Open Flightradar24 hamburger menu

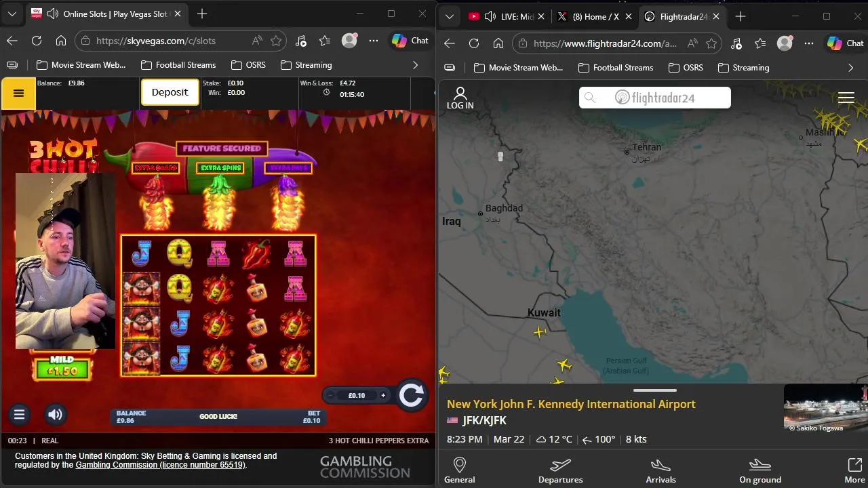point(846,98)
